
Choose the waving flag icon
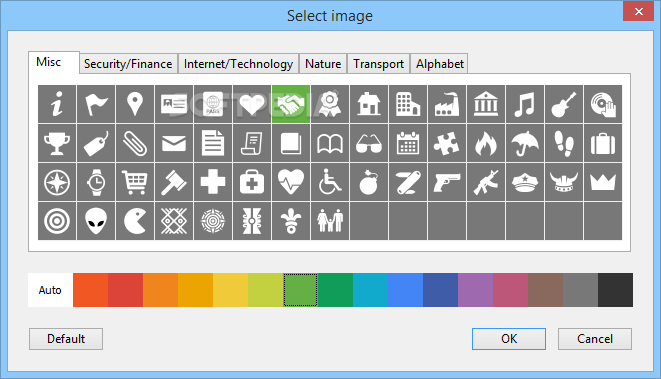[x=96, y=104]
